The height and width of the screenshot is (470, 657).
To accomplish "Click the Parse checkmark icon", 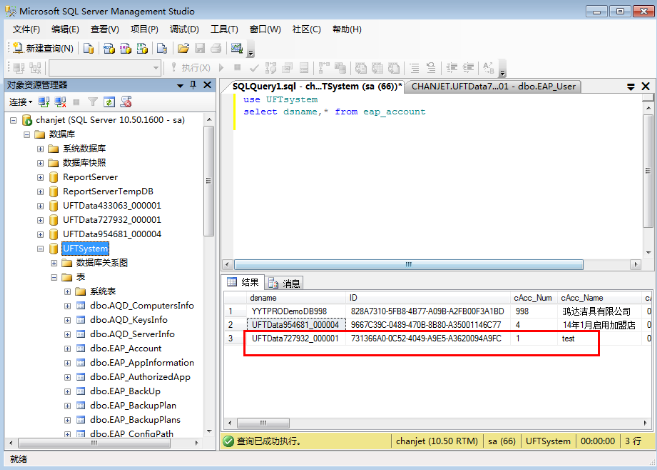I will [254, 67].
